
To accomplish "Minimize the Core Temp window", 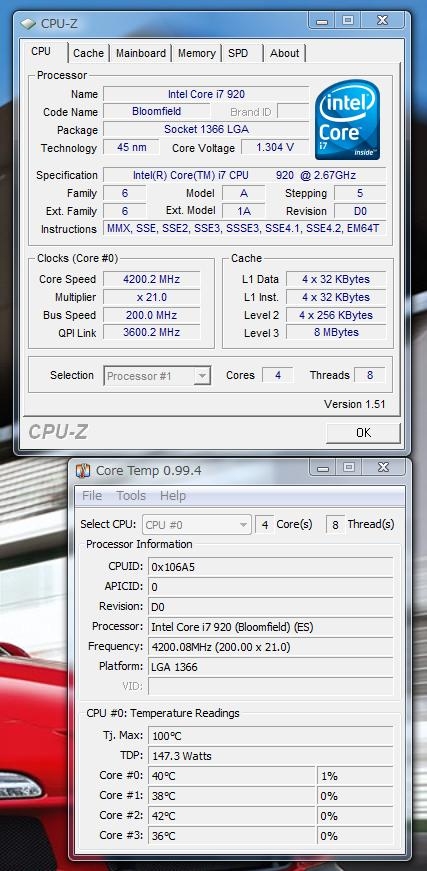I will pos(323,468).
